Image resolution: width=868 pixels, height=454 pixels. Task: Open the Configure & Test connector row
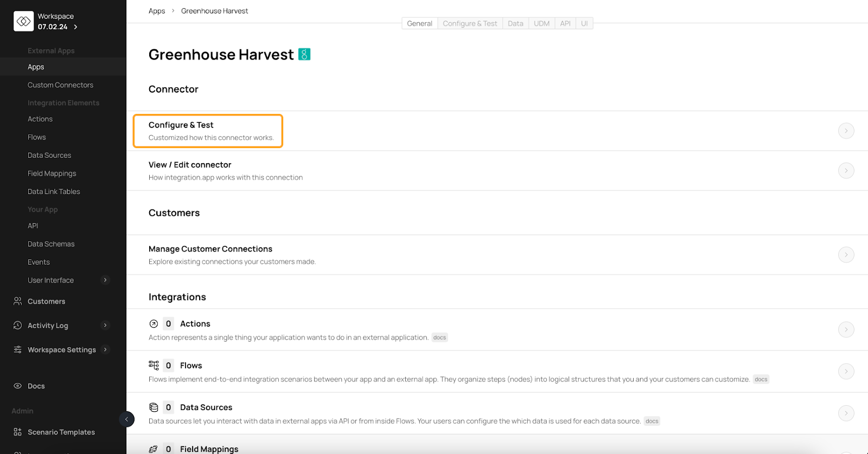click(497, 131)
